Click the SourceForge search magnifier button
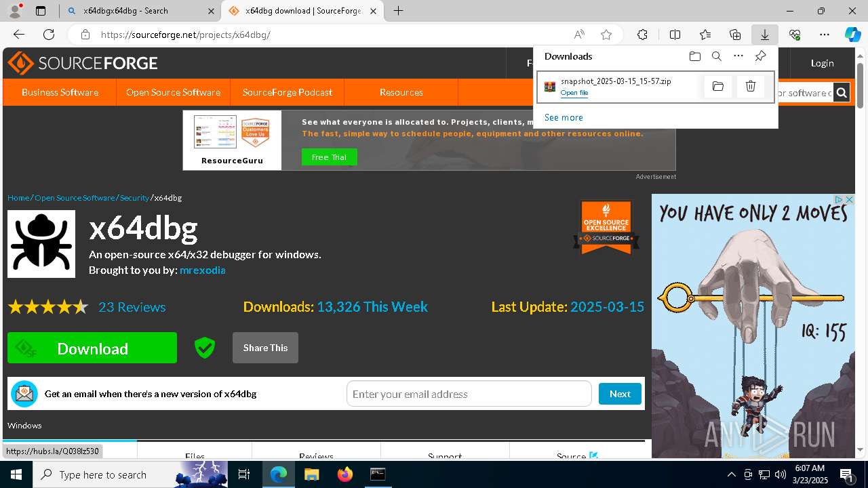868x488 pixels. point(842,93)
